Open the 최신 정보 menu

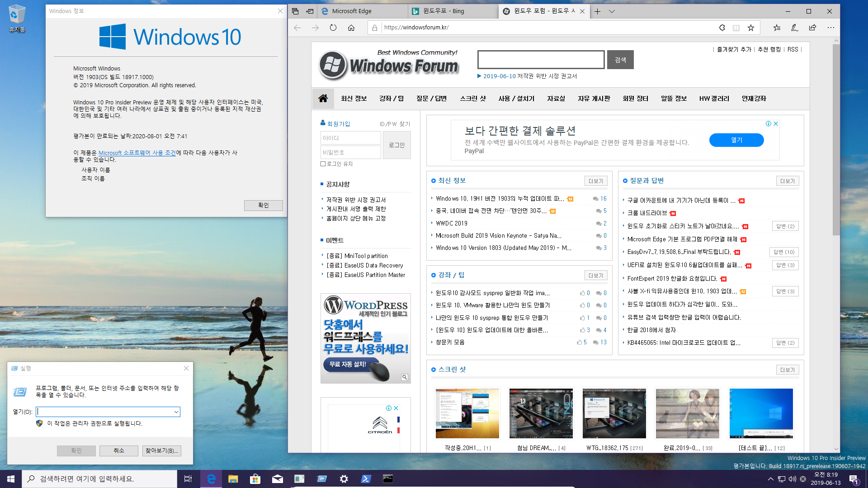[x=354, y=99]
